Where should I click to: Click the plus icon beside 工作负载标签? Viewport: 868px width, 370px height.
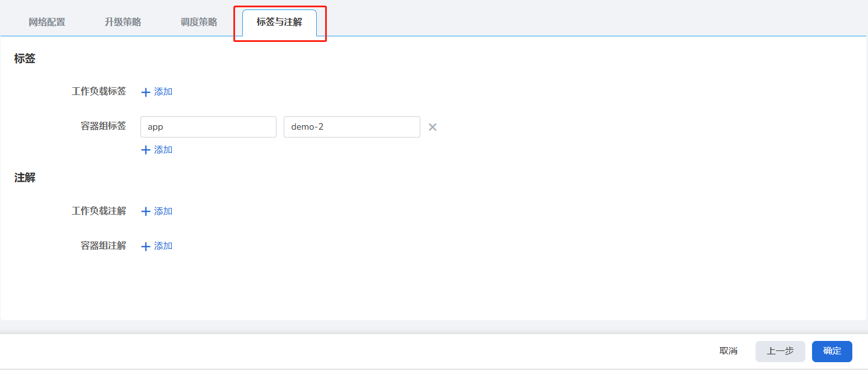[146, 92]
